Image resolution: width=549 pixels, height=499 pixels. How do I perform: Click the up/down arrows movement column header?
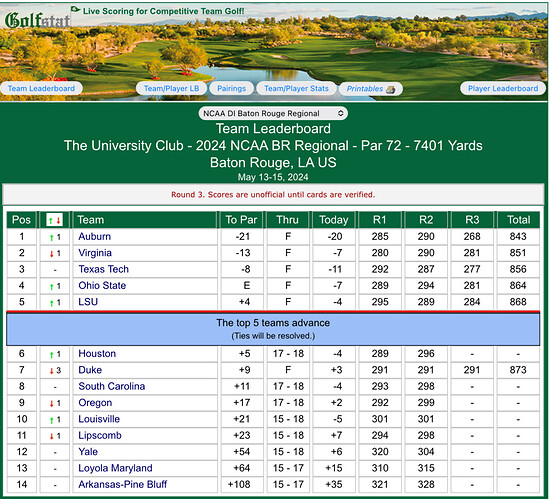[55, 220]
